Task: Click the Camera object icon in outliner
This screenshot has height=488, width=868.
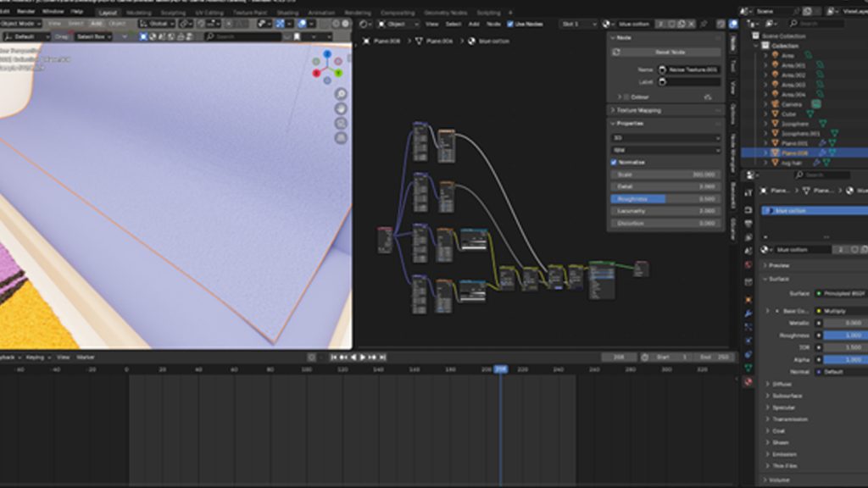Action: (774, 104)
